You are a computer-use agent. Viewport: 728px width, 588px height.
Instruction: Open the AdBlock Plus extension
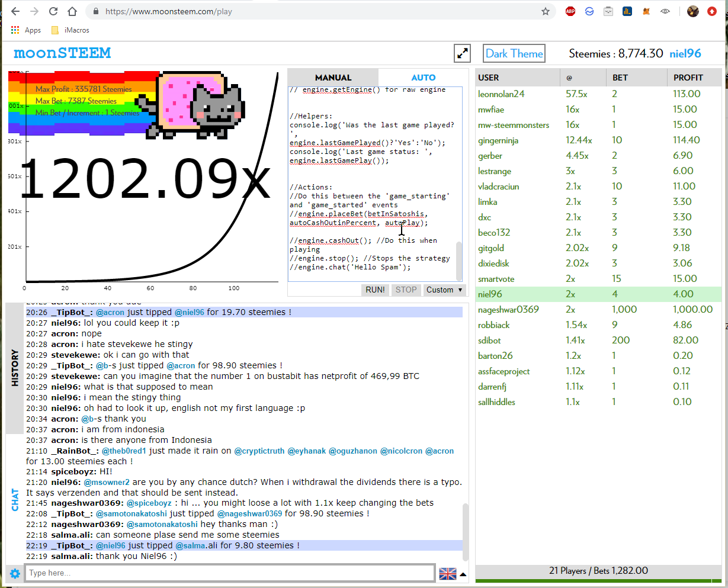(570, 11)
